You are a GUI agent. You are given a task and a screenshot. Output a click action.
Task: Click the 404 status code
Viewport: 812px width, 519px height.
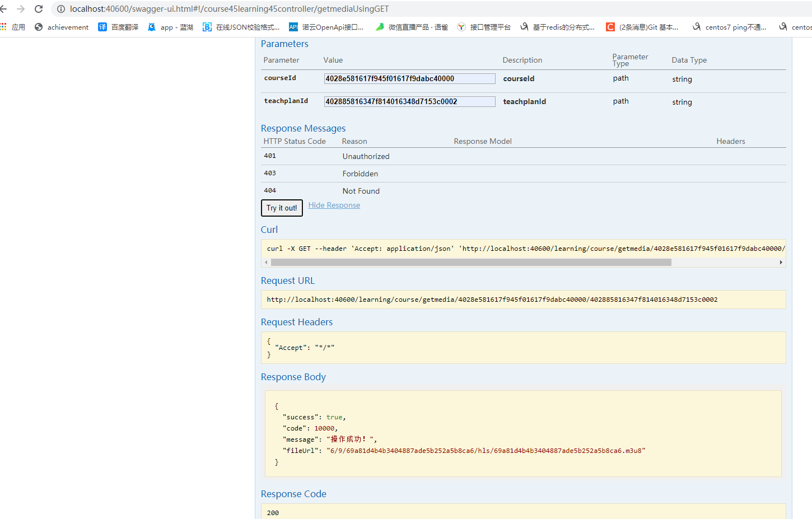(x=270, y=191)
